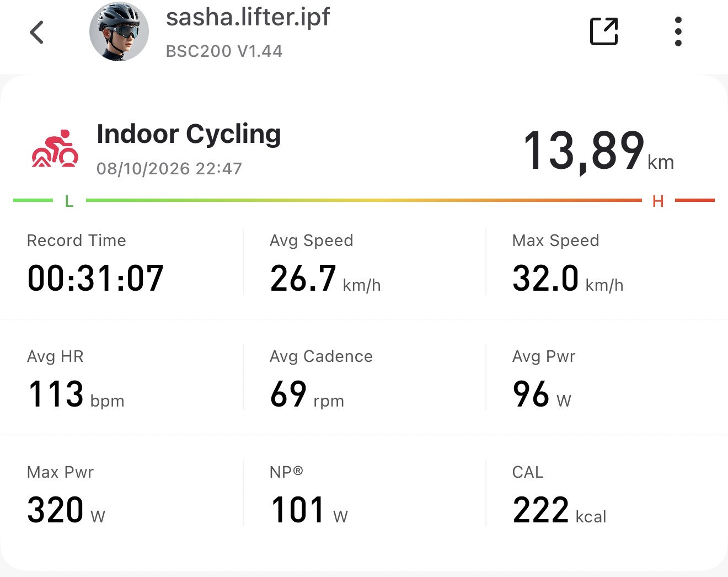Open the share/export icon
Image resolution: width=728 pixels, height=577 pixels.
pyautogui.click(x=604, y=31)
